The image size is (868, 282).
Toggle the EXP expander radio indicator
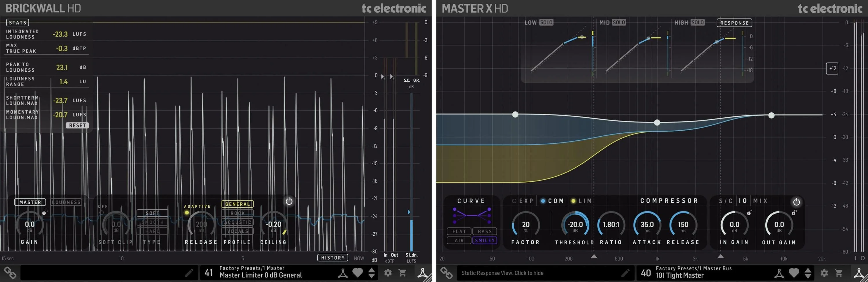514,201
